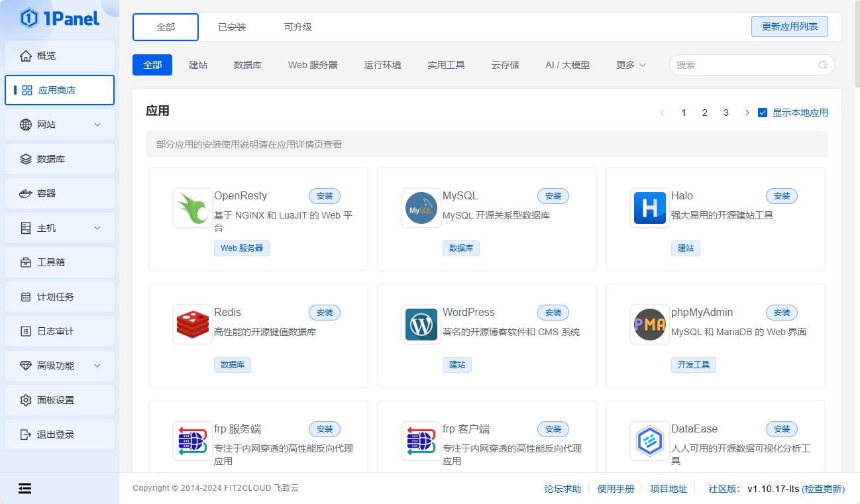
Task: Filter by Web 服务器 category
Action: (x=313, y=65)
